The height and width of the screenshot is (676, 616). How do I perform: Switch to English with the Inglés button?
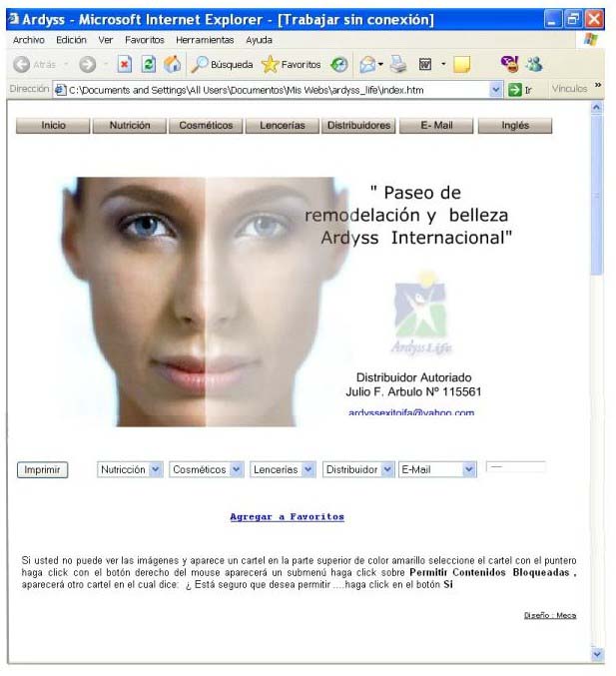(515, 126)
